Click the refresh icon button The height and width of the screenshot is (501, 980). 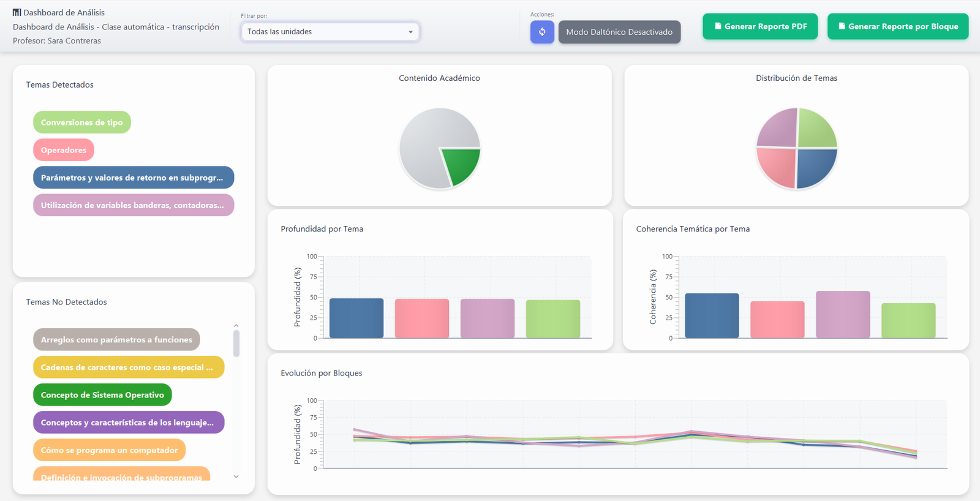542,32
